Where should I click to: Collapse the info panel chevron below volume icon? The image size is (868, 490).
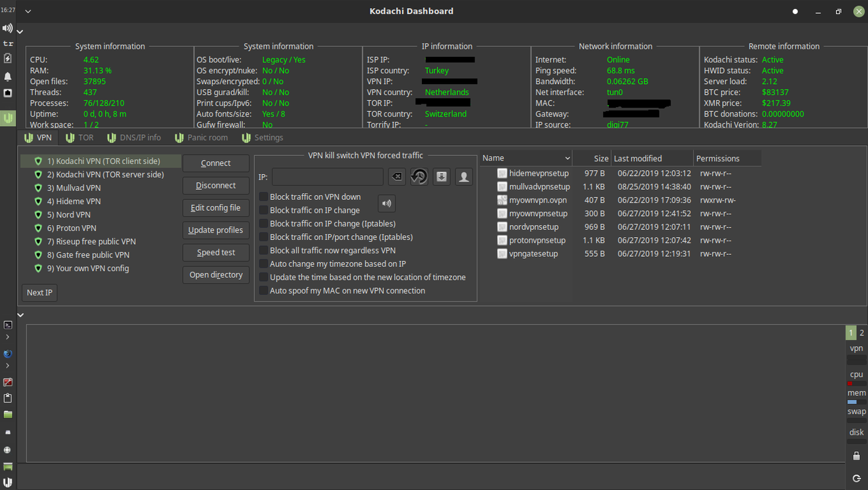tap(20, 31)
